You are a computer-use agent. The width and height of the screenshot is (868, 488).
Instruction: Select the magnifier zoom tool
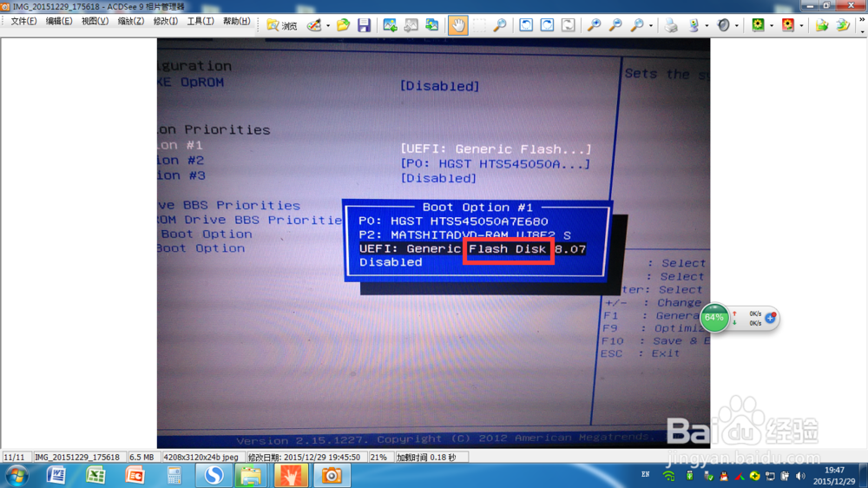coord(500,25)
